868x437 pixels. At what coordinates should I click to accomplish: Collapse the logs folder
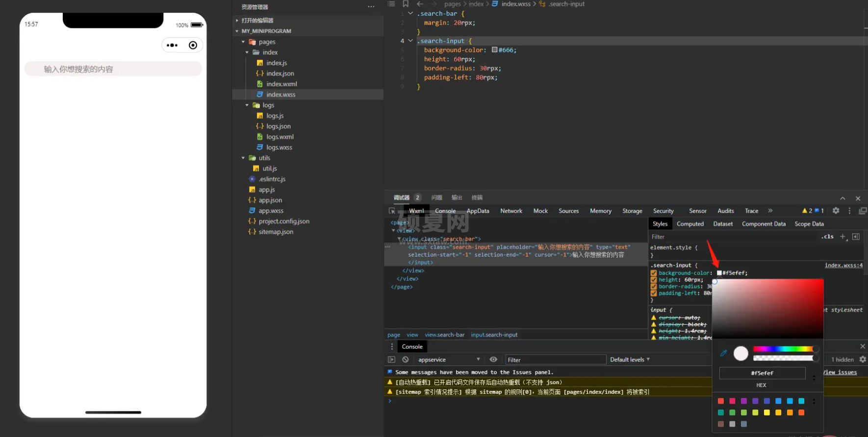point(247,105)
